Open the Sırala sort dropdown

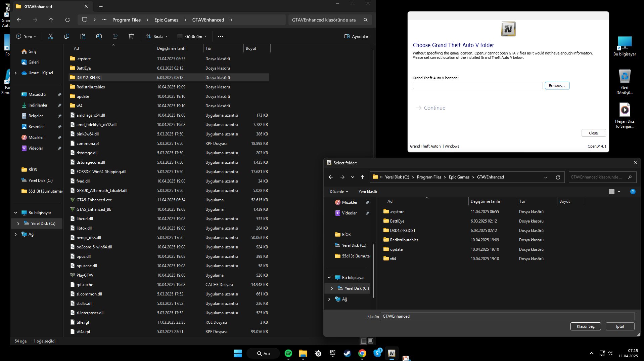click(157, 36)
